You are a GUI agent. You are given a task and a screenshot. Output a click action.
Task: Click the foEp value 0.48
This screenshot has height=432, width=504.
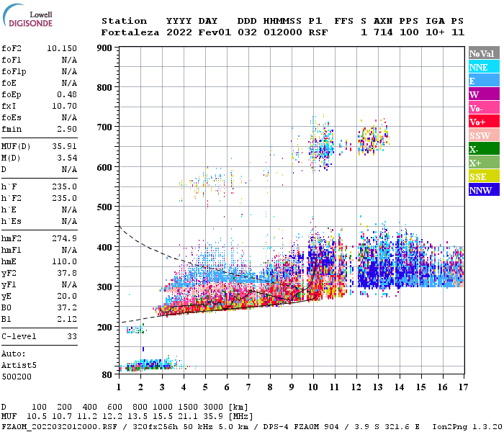point(67,94)
